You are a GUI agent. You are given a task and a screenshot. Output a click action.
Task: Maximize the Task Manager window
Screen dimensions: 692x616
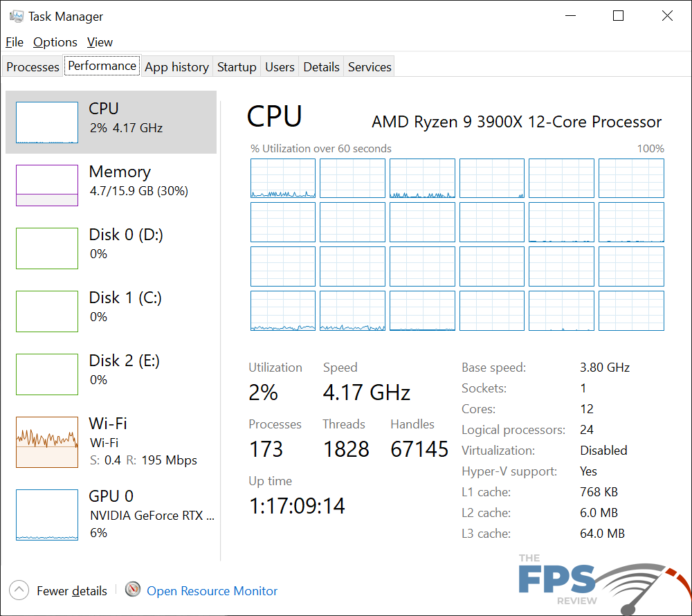coord(618,16)
